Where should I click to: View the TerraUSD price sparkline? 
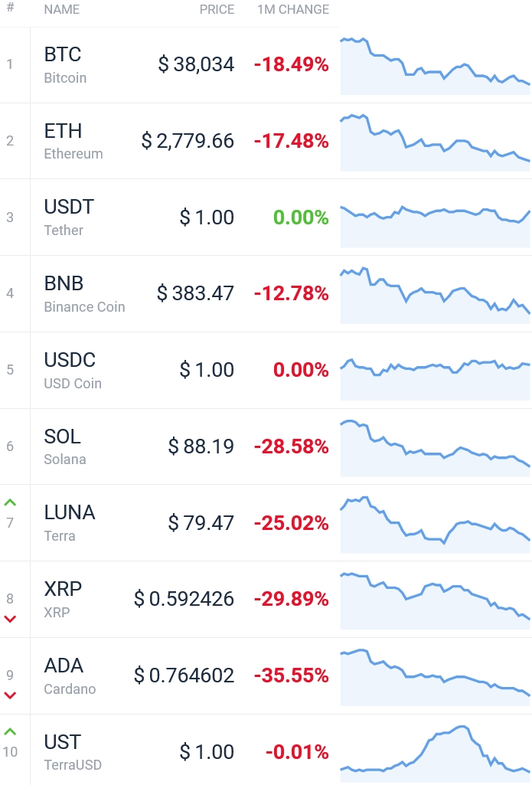click(436, 754)
